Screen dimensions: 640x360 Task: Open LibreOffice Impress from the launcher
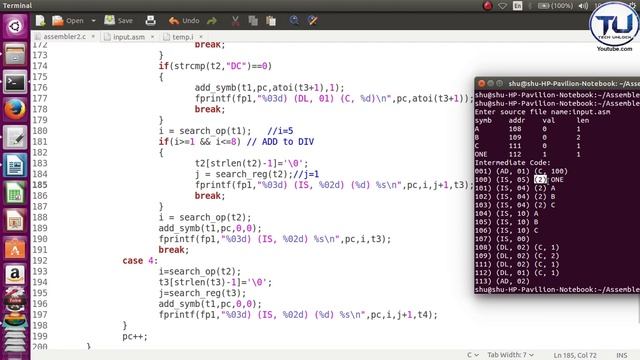click(x=15, y=220)
